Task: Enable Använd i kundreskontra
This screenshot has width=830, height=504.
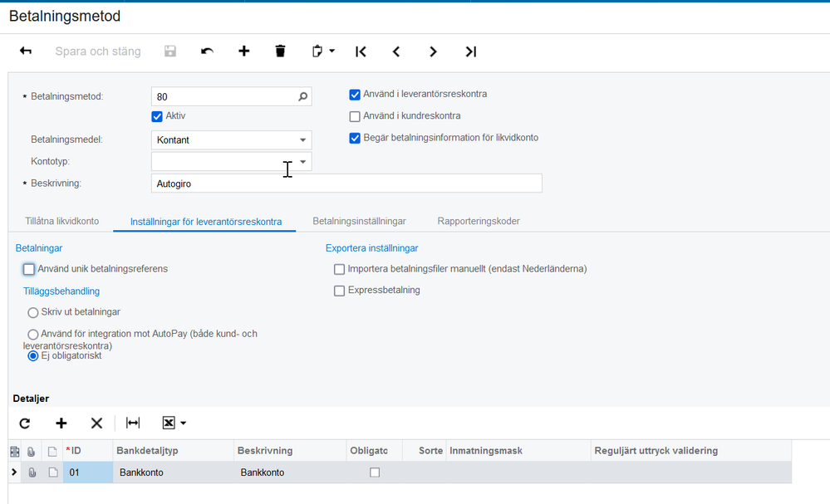Action: point(355,116)
